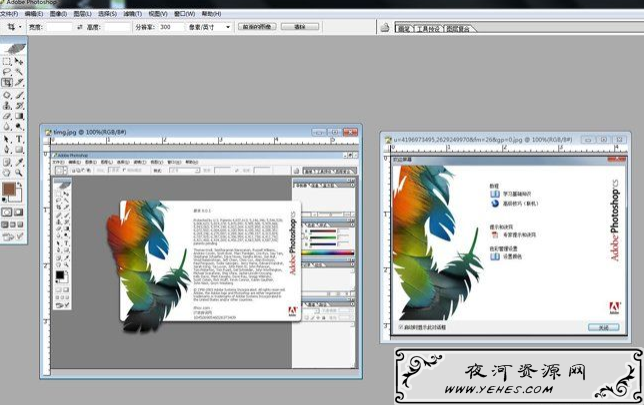This screenshot has height=405, width=644.
Task: Open the 图层(L) menu
Action: coord(83,14)
